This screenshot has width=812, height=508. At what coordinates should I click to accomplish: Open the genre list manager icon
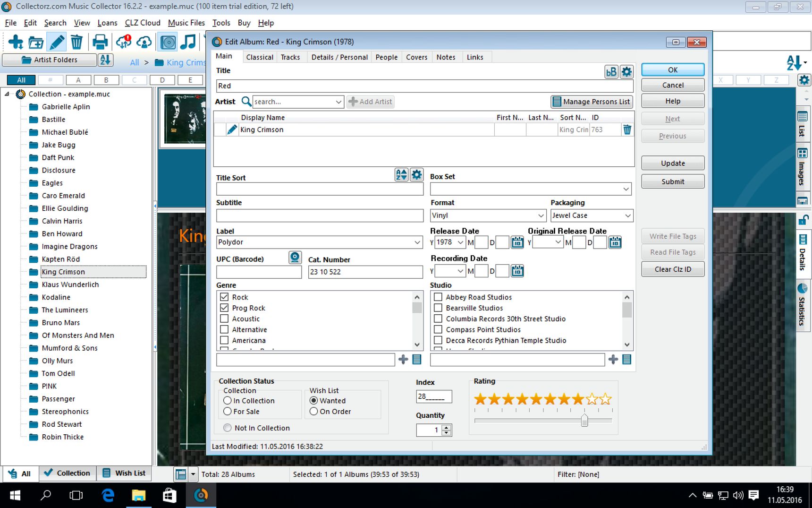coord(417,360)
